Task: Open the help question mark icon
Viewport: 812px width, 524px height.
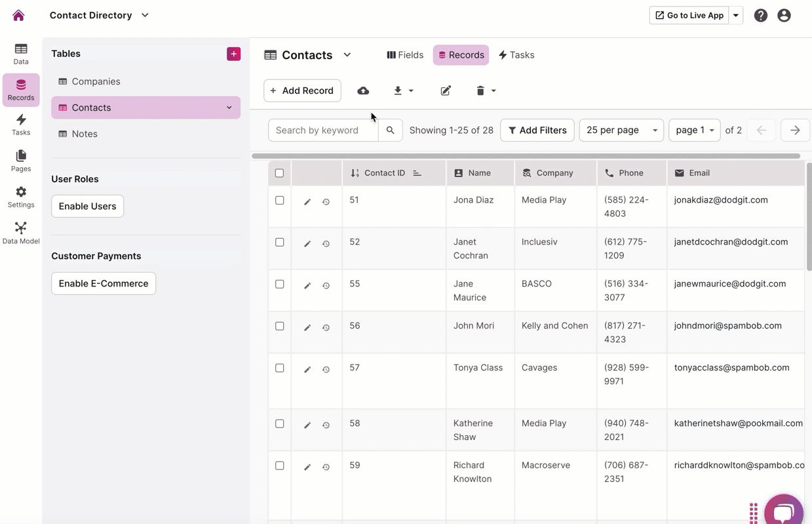Action: pyautogui.click(x=760, y=15)
